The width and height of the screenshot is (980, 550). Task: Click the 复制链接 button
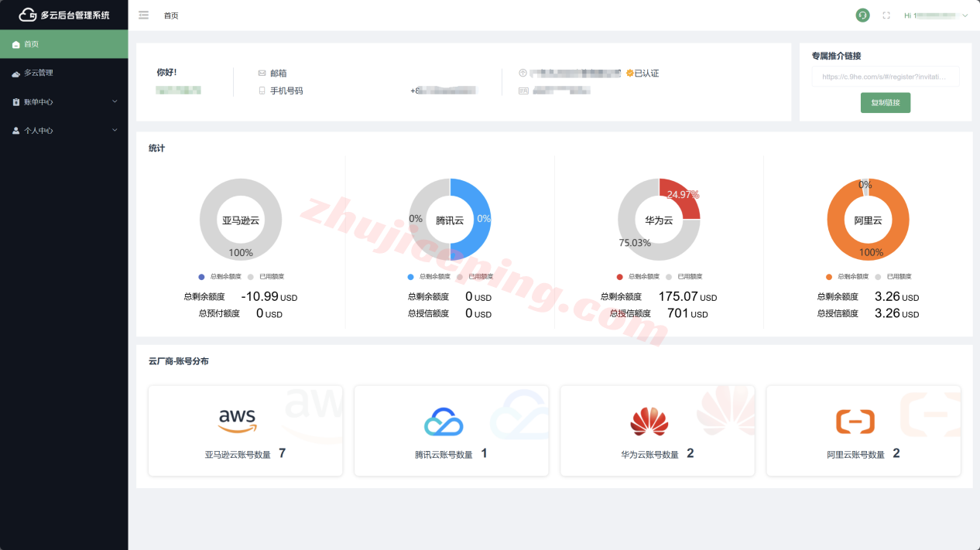point(886,103)
